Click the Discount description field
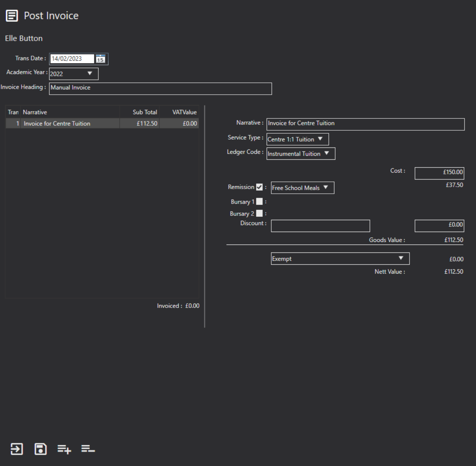 [x=320, y=226]
